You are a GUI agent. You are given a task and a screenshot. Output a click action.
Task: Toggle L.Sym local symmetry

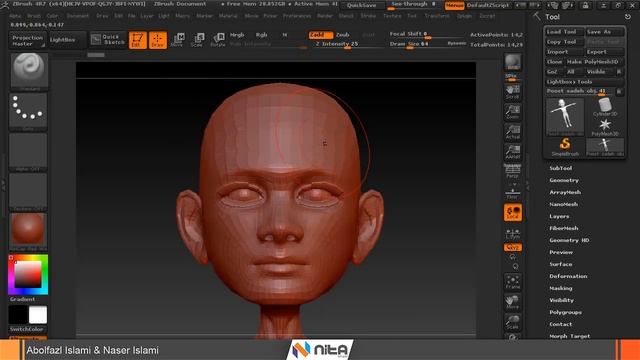(x=513, y=233)
